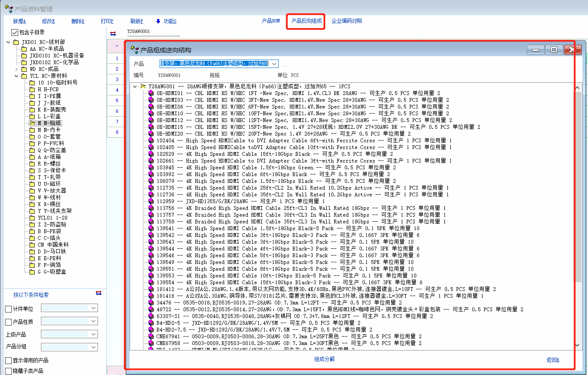Click the 返回 link in the dialog

[553, 360]
